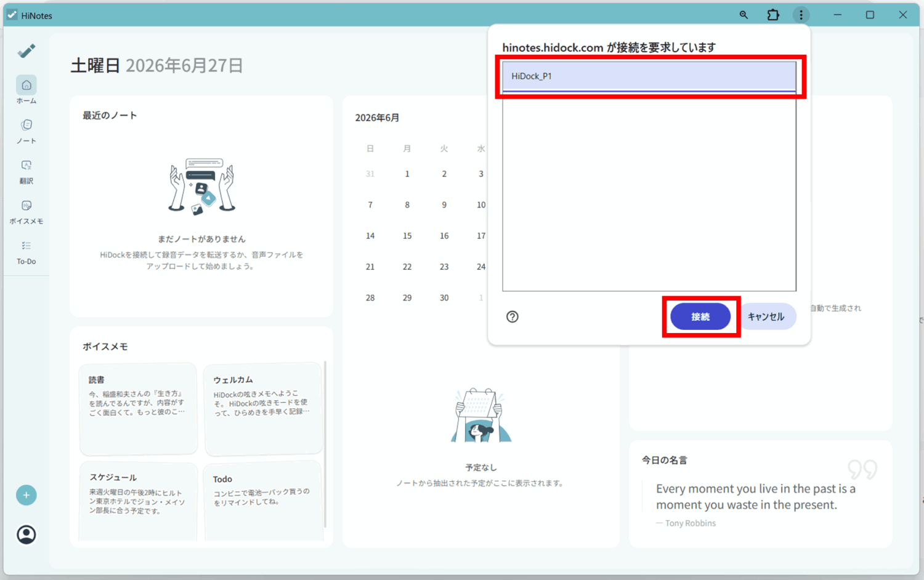Open the To-Do sidebar item
This screenshot has height=580, width=924.
(26, 252)
